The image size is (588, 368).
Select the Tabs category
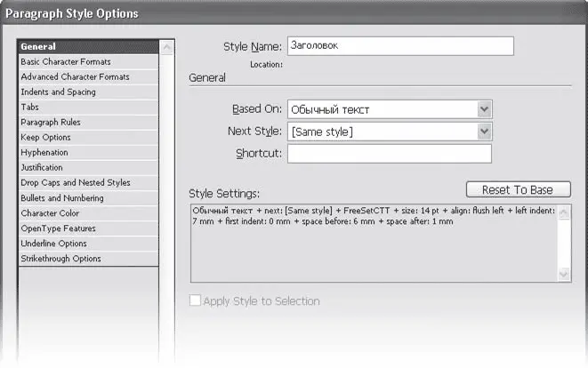click(30, 108)
